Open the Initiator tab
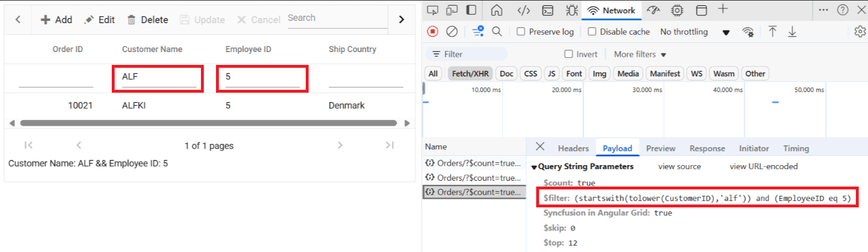The height and width of the screenshot is (252, 868). pos(754,148)
